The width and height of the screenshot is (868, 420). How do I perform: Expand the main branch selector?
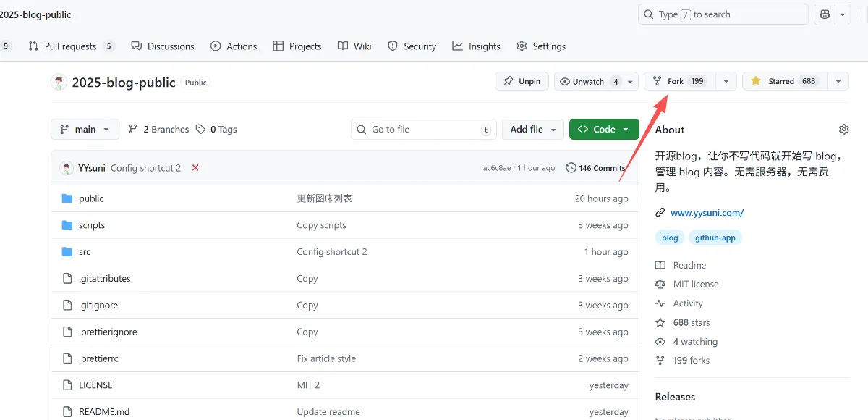85,130
